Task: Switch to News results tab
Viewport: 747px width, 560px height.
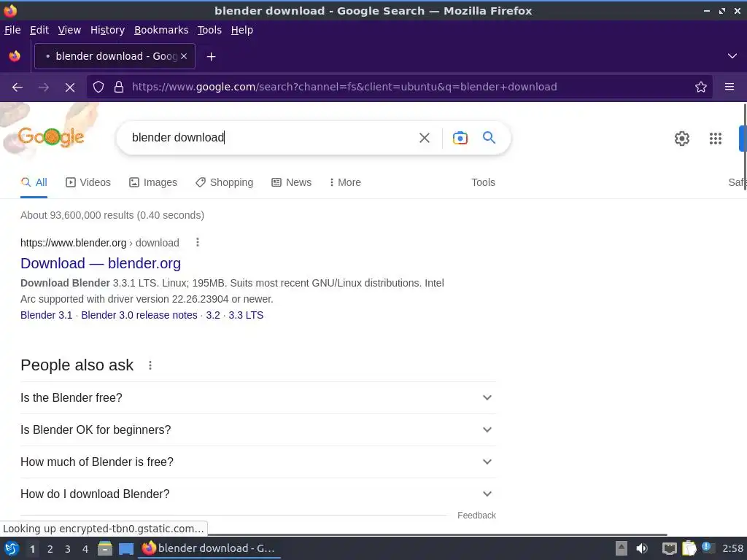Action: pos(291,182)
